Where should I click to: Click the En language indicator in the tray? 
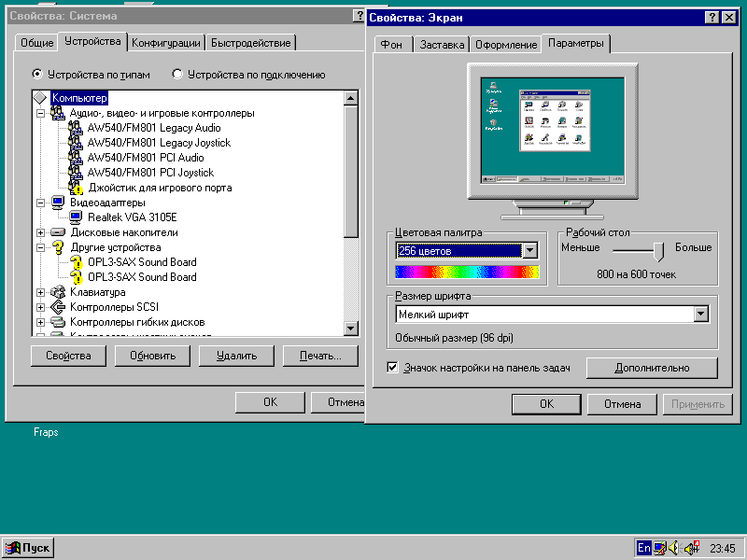coord(645,548)
